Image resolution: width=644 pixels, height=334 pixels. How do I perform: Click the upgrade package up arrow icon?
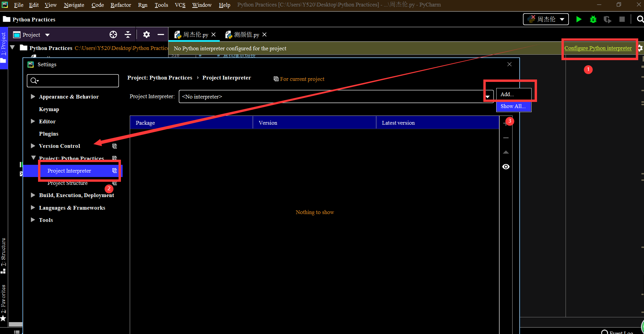(506, 152)
